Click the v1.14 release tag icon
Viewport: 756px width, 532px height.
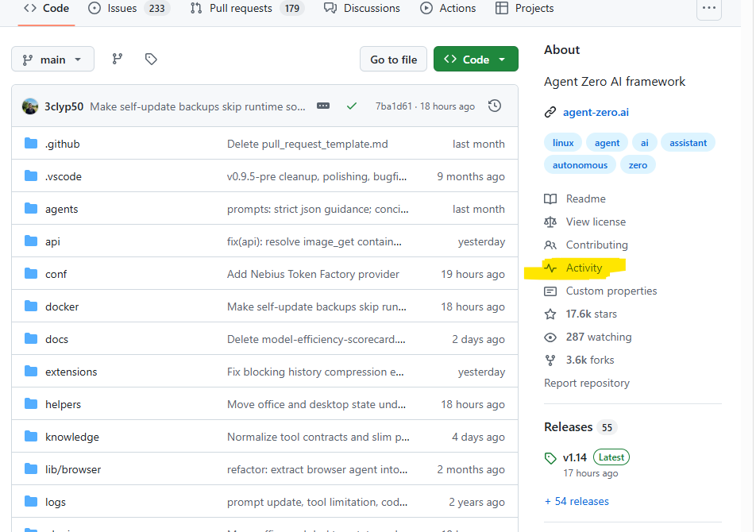550,458
